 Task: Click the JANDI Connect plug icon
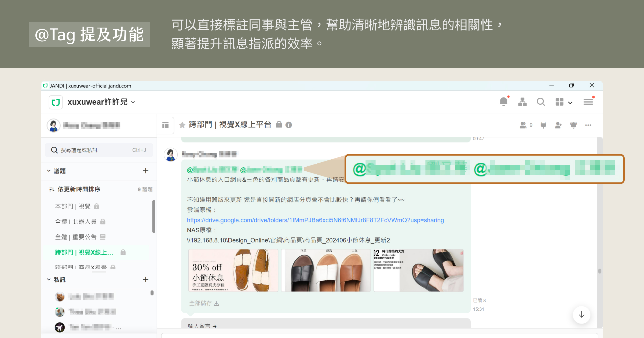(543, 125)
